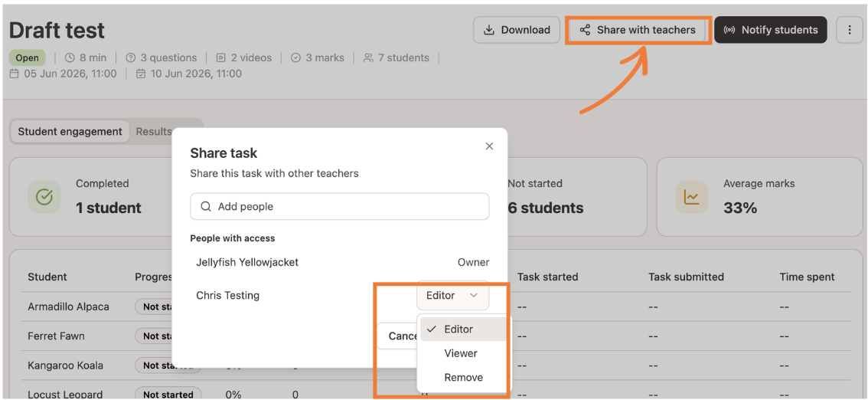The width and height of the screenshot is (868, 400).
Task: Click the 1 student completed value
Action: [x=109, y=208]
